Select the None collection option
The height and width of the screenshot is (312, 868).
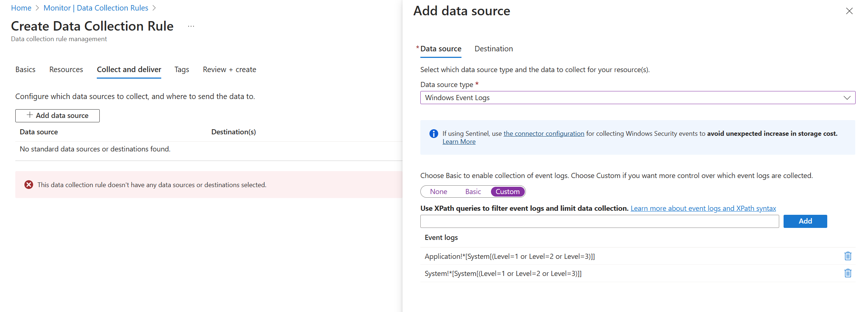[x=438, y=192]
